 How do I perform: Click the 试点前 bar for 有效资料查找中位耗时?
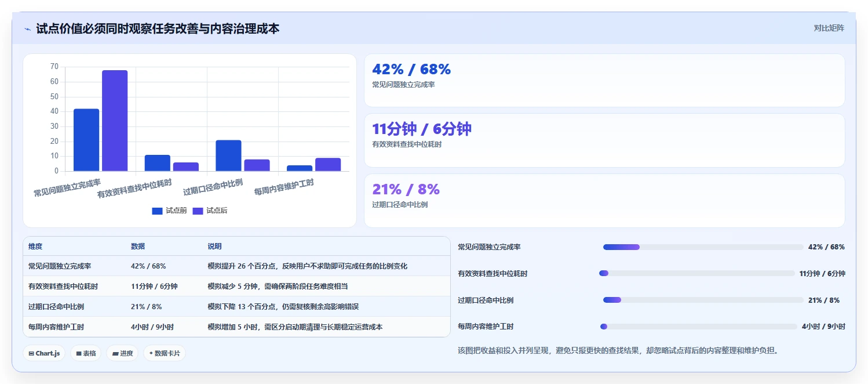(x=157, y=163)
